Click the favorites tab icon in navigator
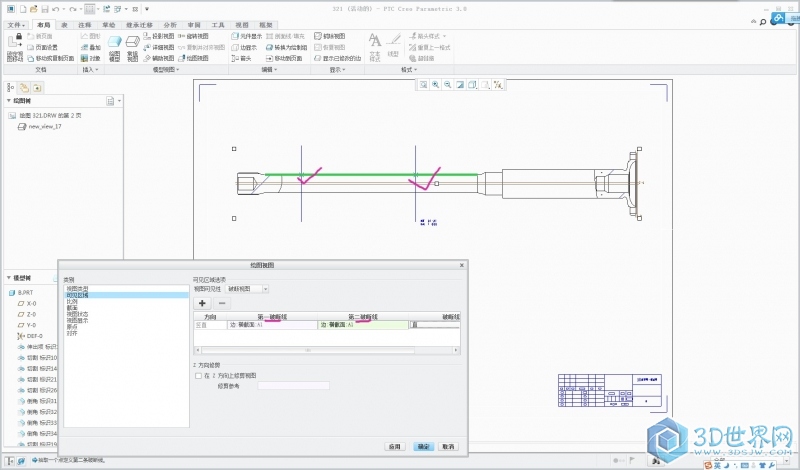 [x=37, y=87]
